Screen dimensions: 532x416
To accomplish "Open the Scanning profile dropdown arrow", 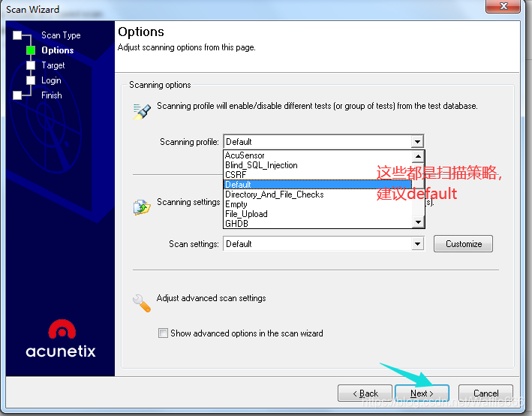I will [x=417, y=141].
